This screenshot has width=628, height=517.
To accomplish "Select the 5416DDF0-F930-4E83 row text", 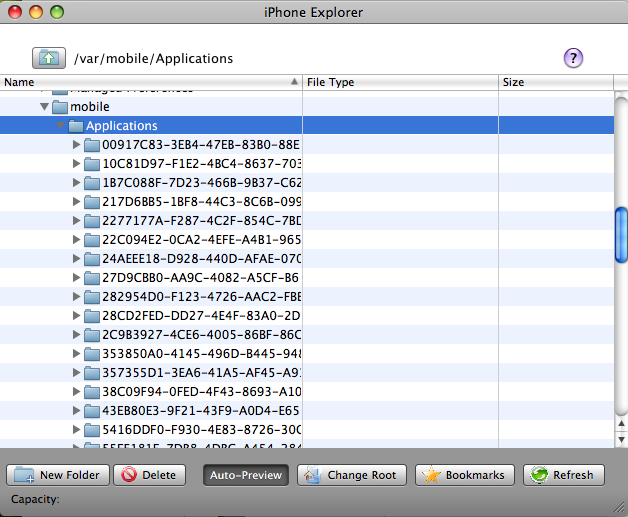I will tap(201, 430).
